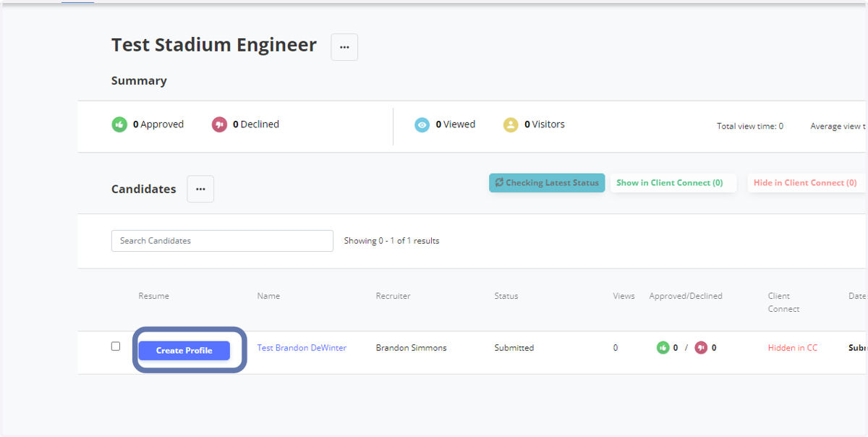Viewport: 868px width, 437px height.
Task: Click the green thumbs-up icon in candidate row
Action: pyautogui.click(x=663, y=348)
